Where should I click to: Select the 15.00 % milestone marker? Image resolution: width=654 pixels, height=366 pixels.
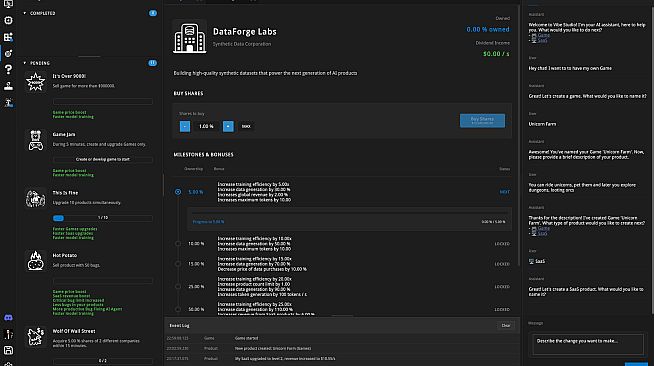[x=178, y=264]
